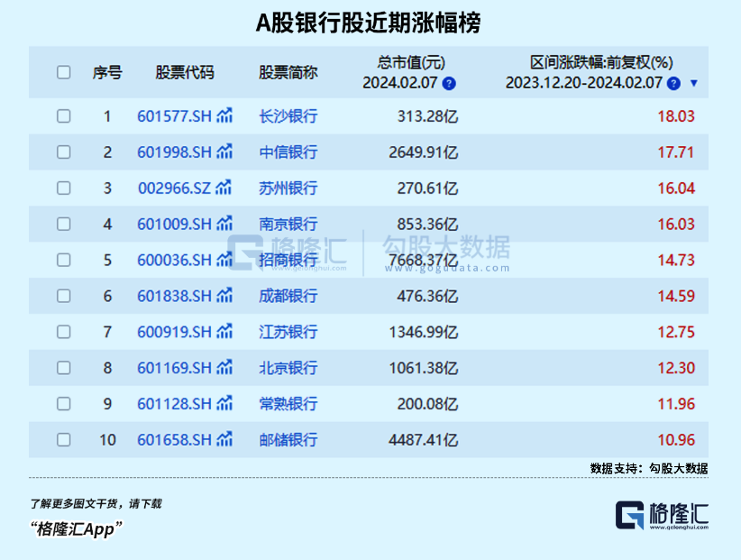This screenshot has width=741, height=560.
Task: Open stock code link 601009.SH
Action: point(174,225)
